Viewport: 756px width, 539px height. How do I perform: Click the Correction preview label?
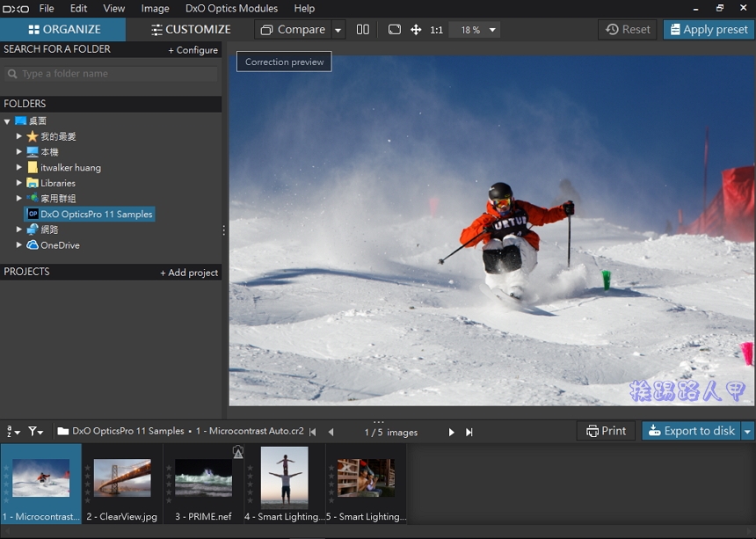pos(284,62)
